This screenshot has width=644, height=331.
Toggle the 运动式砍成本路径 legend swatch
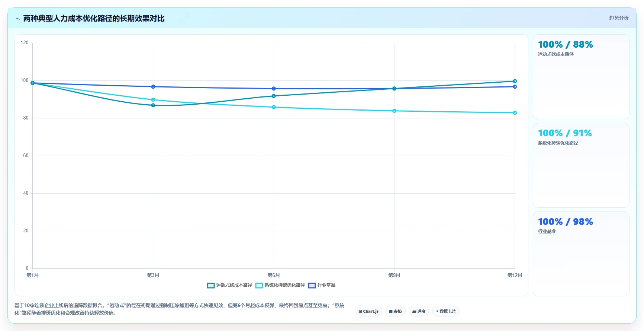point(211,286)
